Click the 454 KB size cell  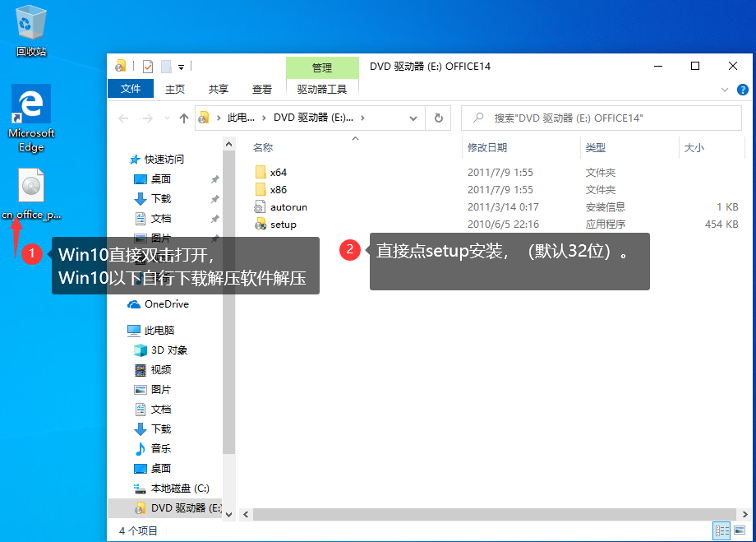[721, 225]
